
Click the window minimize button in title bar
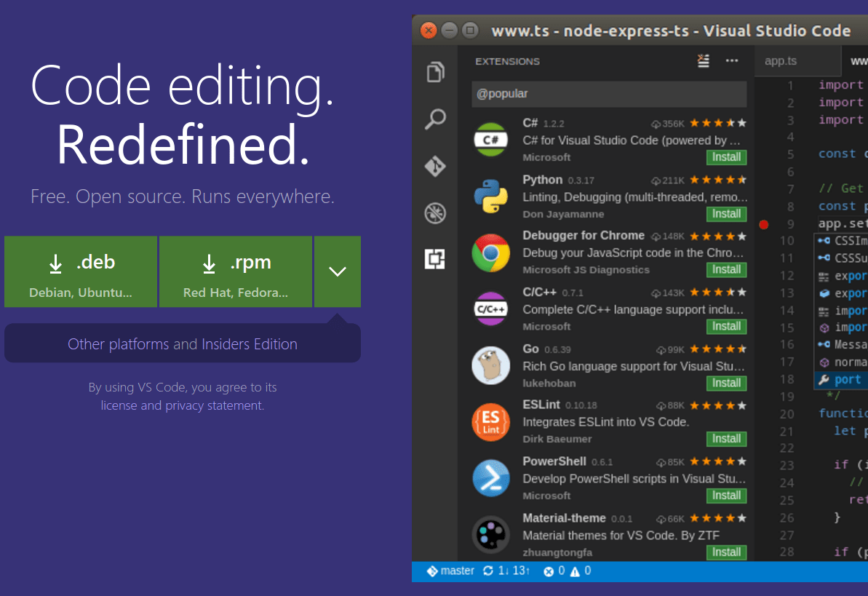(450, 30)
